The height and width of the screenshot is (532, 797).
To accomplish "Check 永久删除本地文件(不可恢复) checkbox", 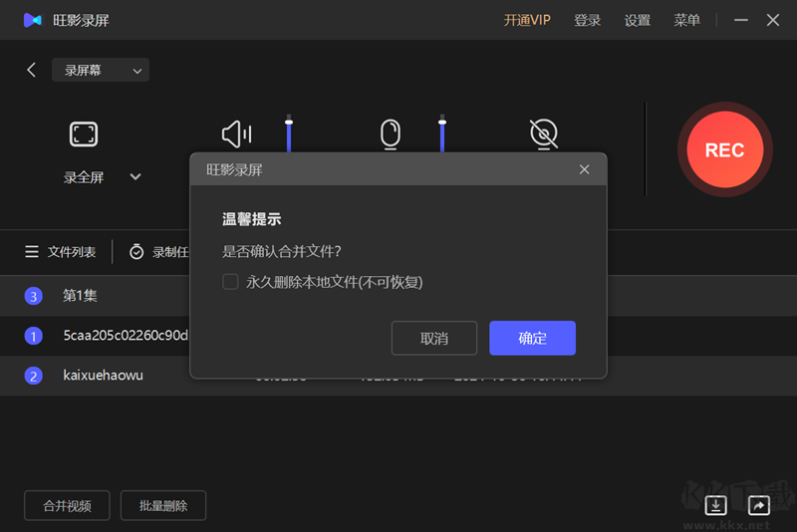I will coord(230,282).
